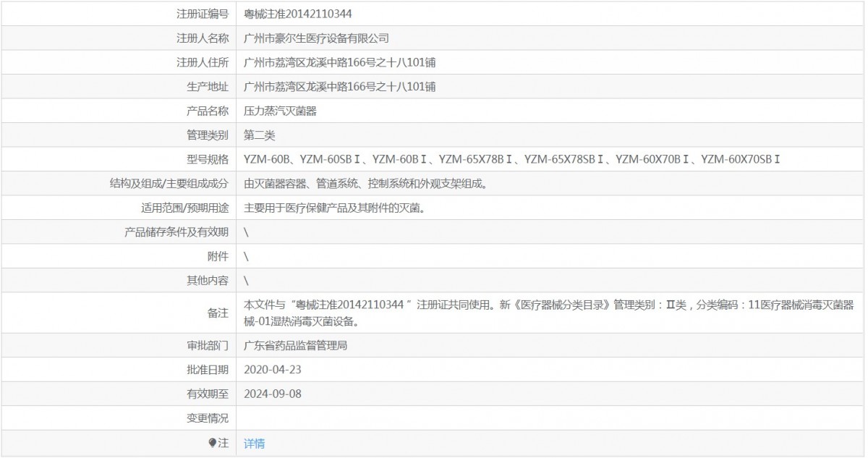868x458 pixels.
Task: Click the 注册人名称 label
Action: click(x=203, y=38)
